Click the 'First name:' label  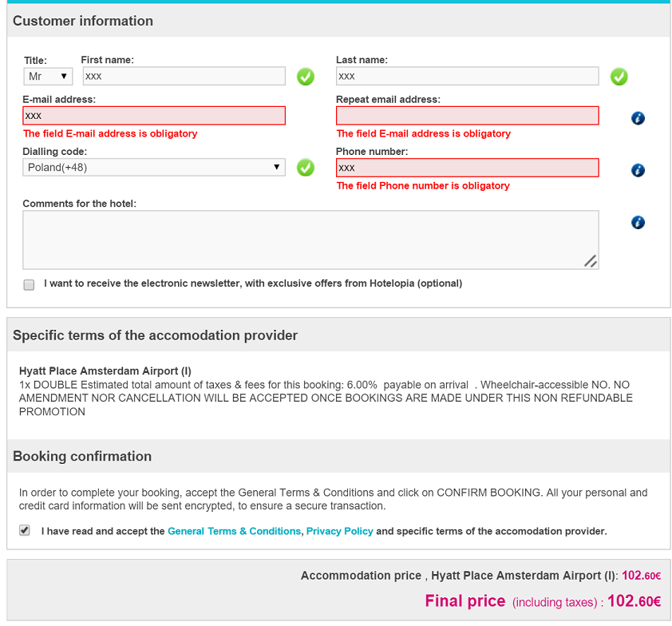(107, 60)
